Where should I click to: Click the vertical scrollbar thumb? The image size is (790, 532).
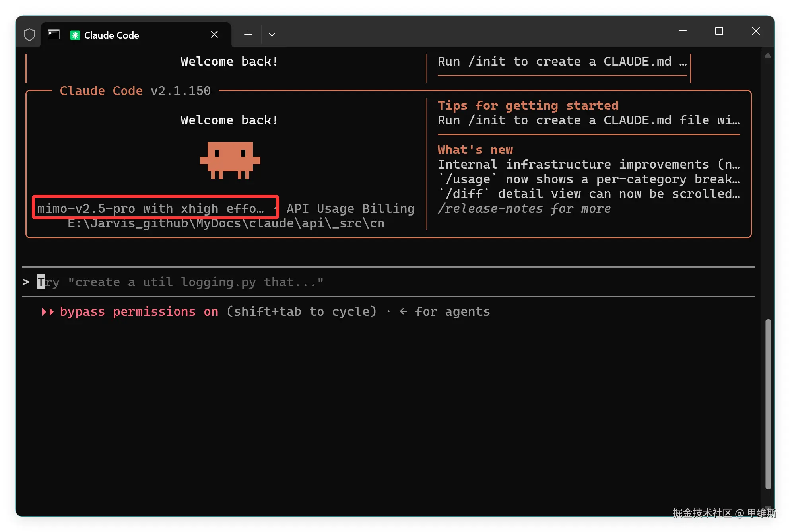click(x=768, y=404)
